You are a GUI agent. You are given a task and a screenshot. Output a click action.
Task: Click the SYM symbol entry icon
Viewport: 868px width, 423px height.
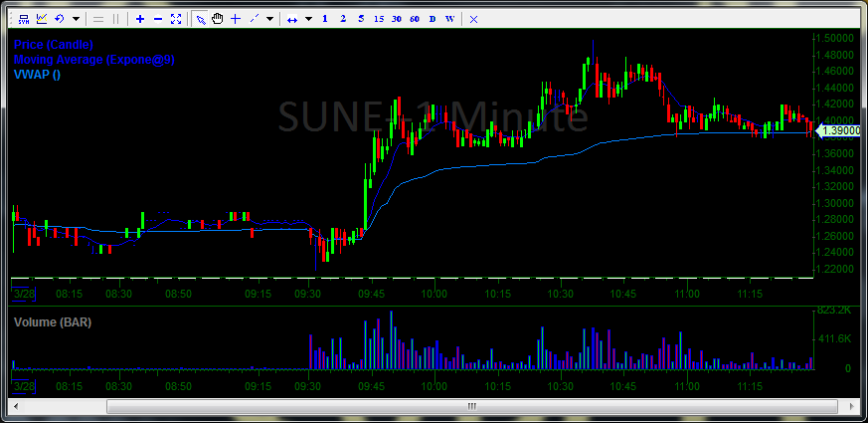click(x=24, y=19)
